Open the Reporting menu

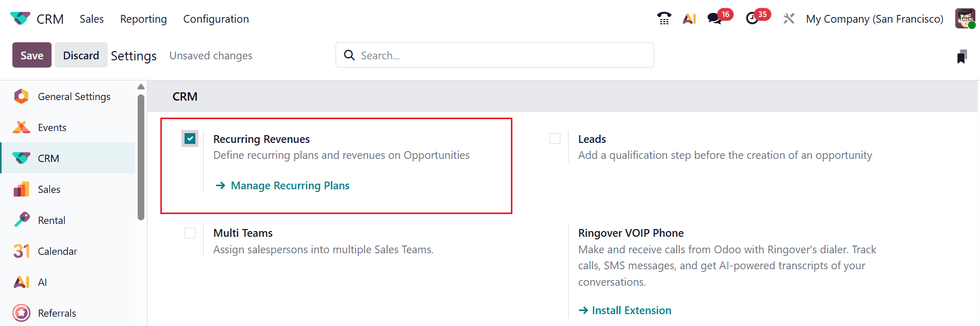click(143, 19)
